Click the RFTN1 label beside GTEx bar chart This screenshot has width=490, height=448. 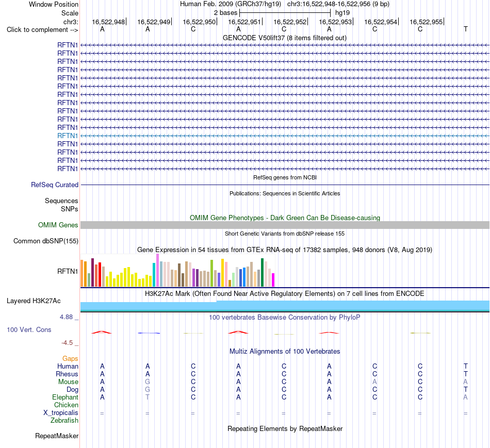pos(68,272)
